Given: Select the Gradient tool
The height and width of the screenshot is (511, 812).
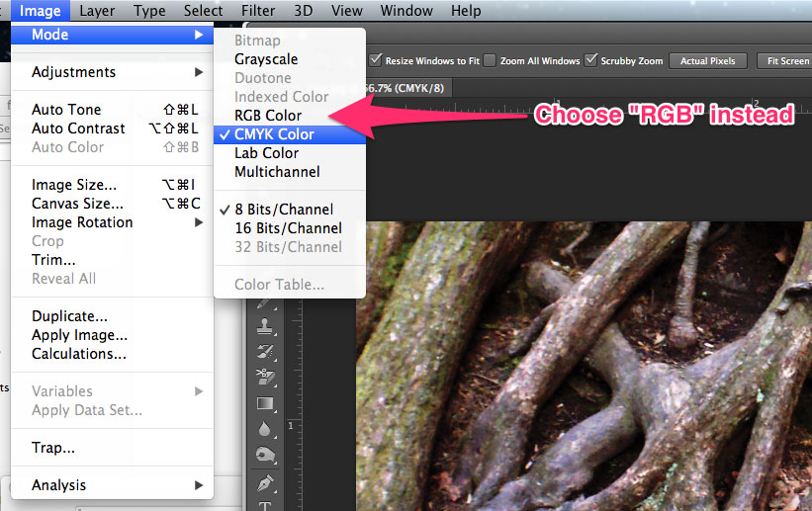Looking at the screenshot, I should point(265,403).
